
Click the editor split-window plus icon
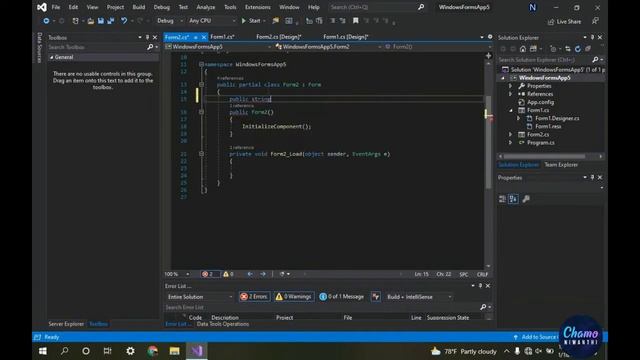pos(489,56)
